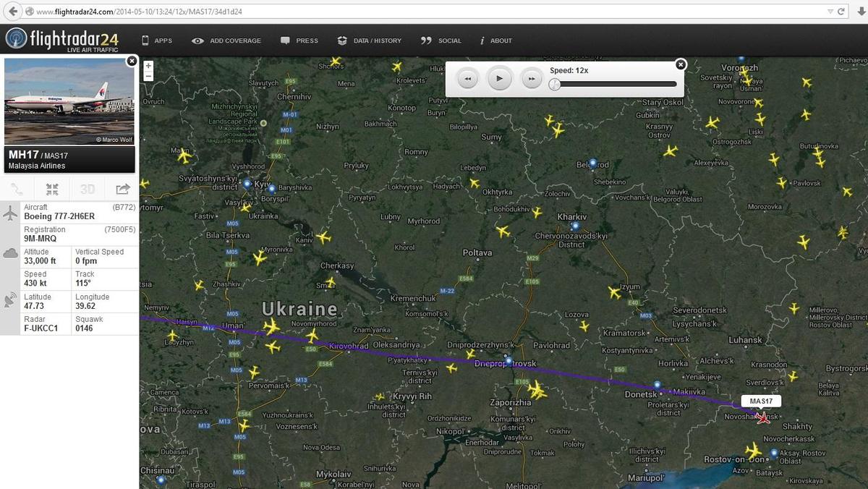Click the squawk value 0146
This screenshot has width=868, height=489.
85,328
